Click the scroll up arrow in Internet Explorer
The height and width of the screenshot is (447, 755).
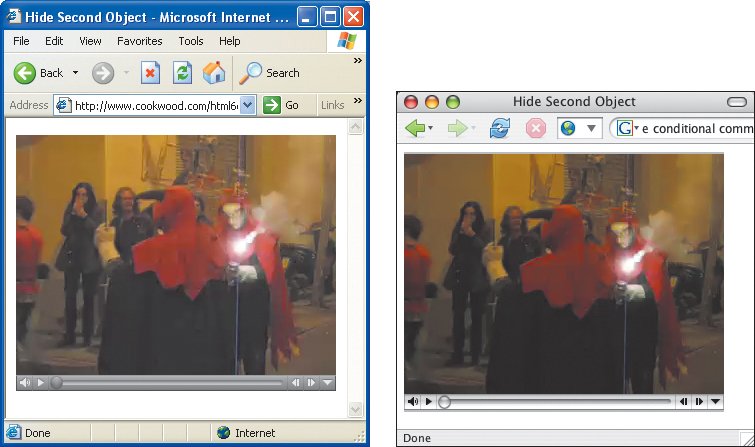coord(355,127)
